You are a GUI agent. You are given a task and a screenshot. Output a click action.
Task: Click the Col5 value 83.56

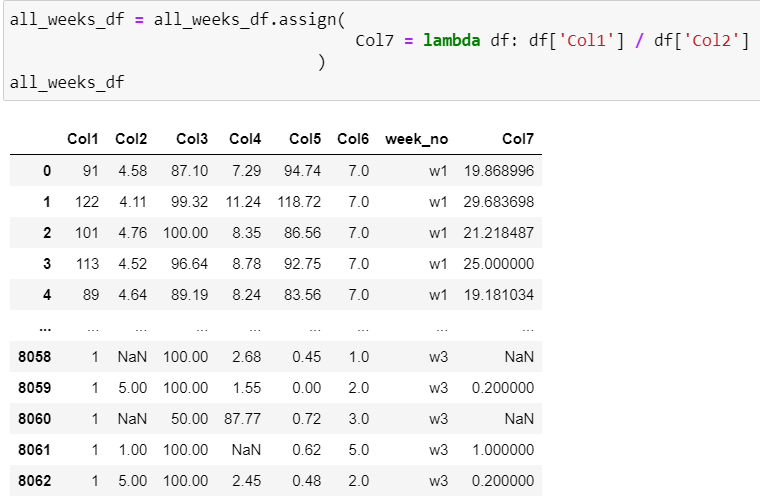tap(302, 295)
